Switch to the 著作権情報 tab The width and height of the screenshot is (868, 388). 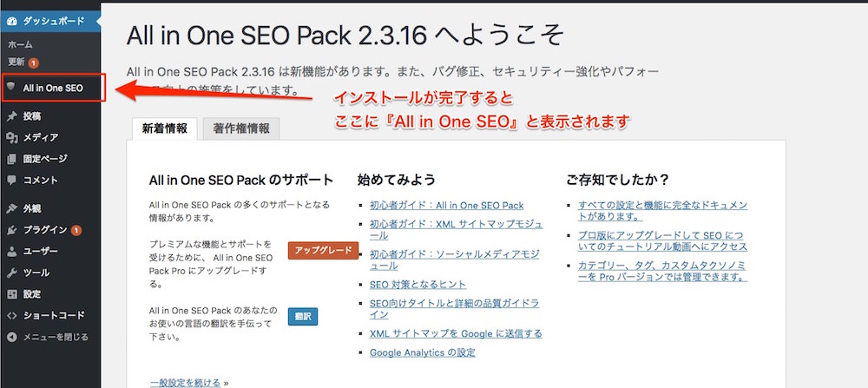(240, 128)
